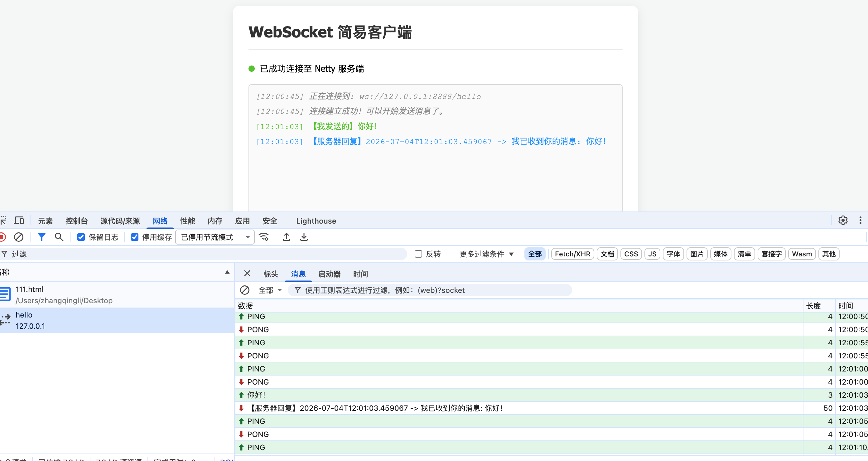Viewport: 868px width, 461px height.
Task: Select the 111.html document icon
Action: pyautogui.click(x=5, y=294)
